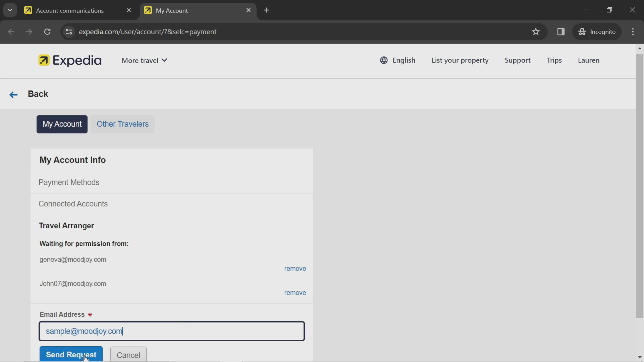Click remove link for John07@moodjoy.com
The width and height of the screenshot is (644, 362).
point(295,292)
